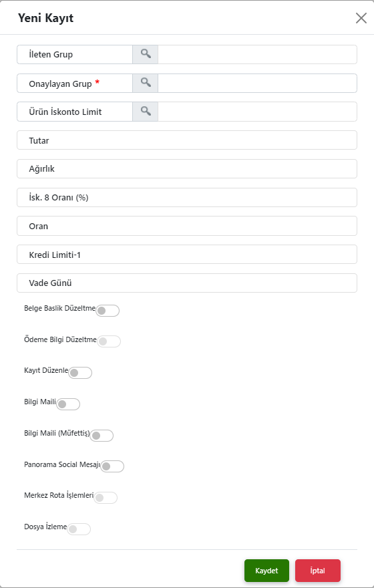The height and width of the screenshot is (588, 374).
Task: Toggle Merkez Rota İşlemleri switch
Action: [x=106, y=498]
